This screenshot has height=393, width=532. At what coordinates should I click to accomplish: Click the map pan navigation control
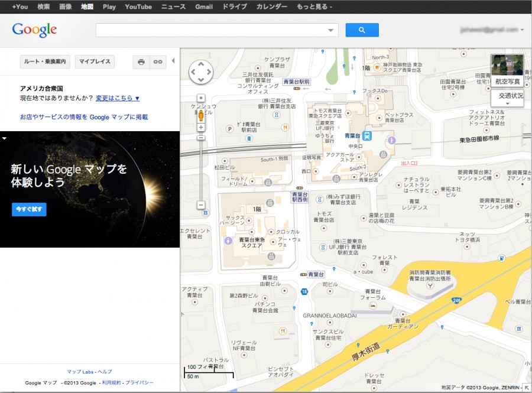pos(201,72)
